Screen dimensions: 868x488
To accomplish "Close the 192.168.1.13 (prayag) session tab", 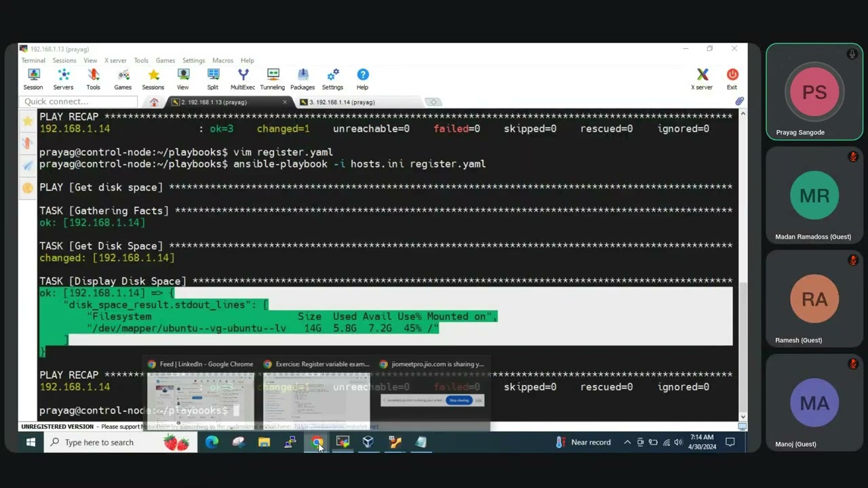I will coord(285,102).
